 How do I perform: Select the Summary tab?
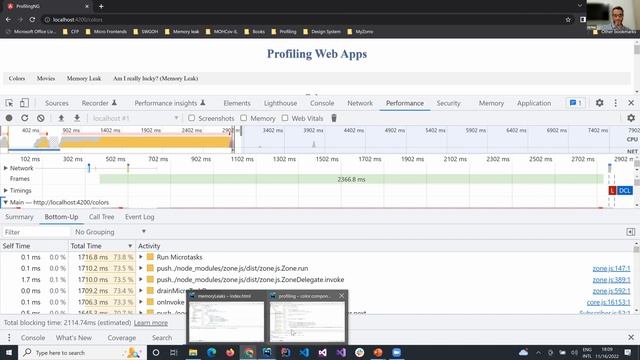[19, 217]
